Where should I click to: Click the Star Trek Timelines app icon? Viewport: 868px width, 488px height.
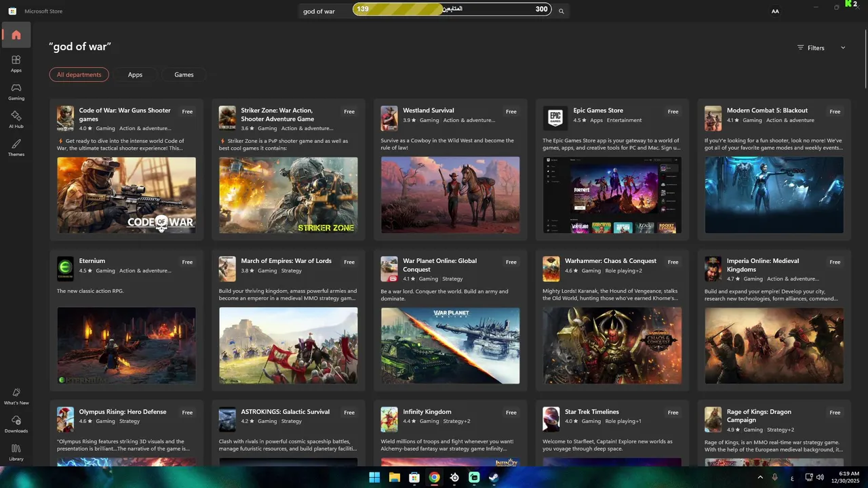click(x=551, y=420)
